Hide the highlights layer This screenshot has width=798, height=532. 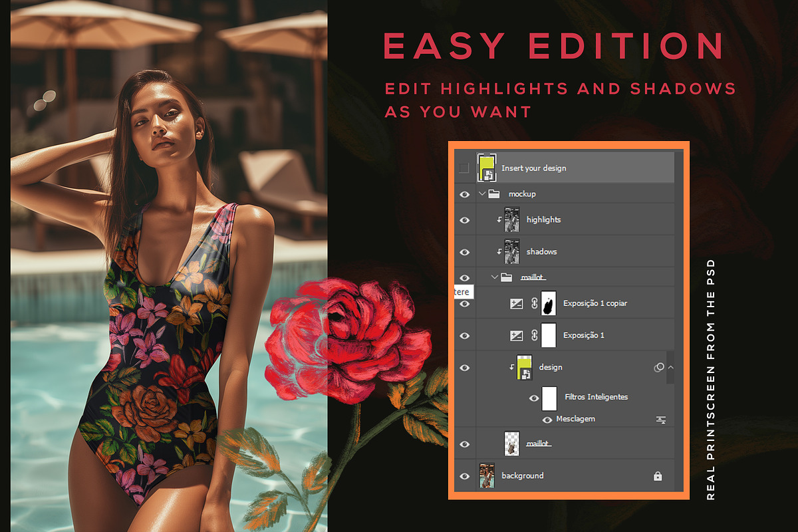464,220
